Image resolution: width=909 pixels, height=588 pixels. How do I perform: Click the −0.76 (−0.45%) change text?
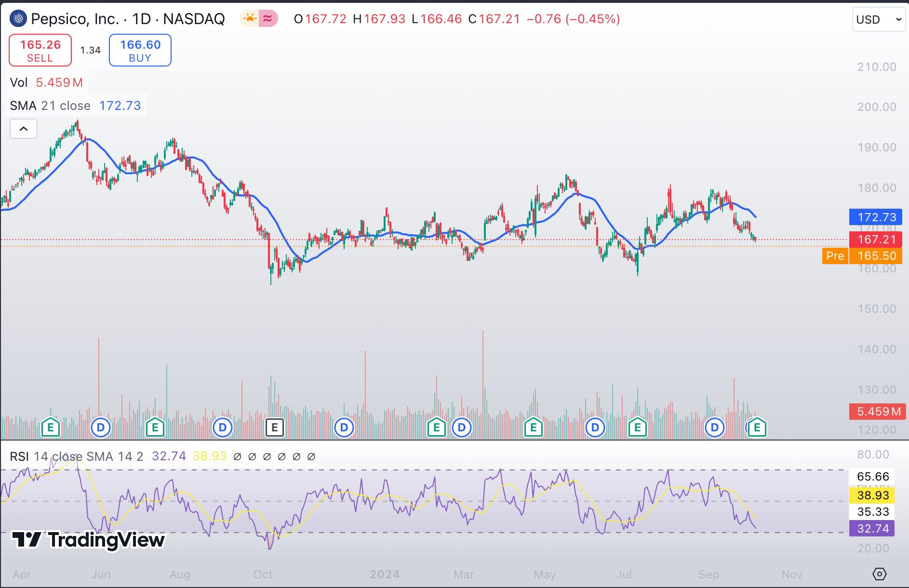(573, 19)
